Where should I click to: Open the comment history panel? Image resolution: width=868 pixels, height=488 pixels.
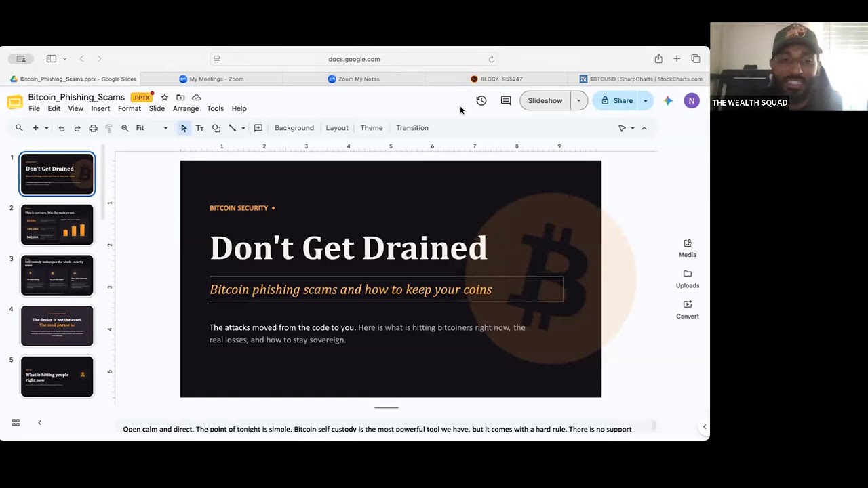click(x=506, y=101)
